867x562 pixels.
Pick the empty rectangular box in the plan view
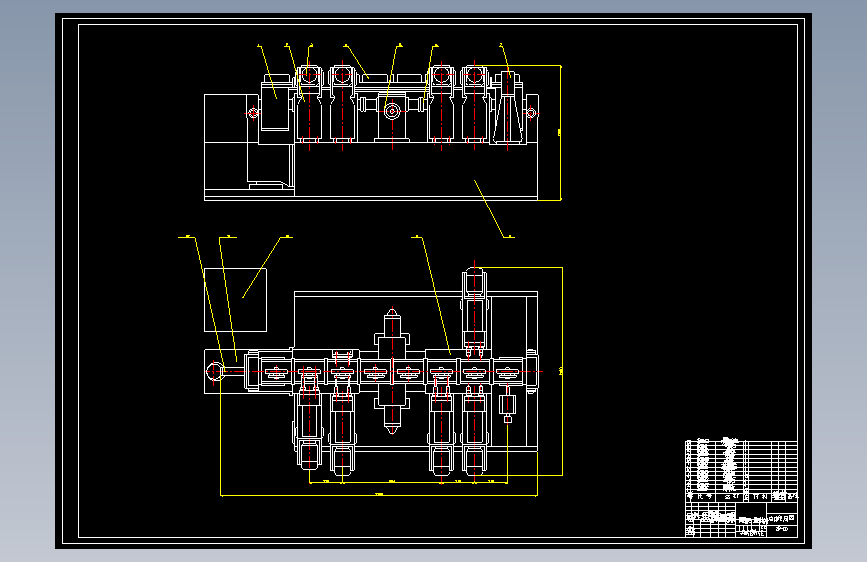coord(236,300)
